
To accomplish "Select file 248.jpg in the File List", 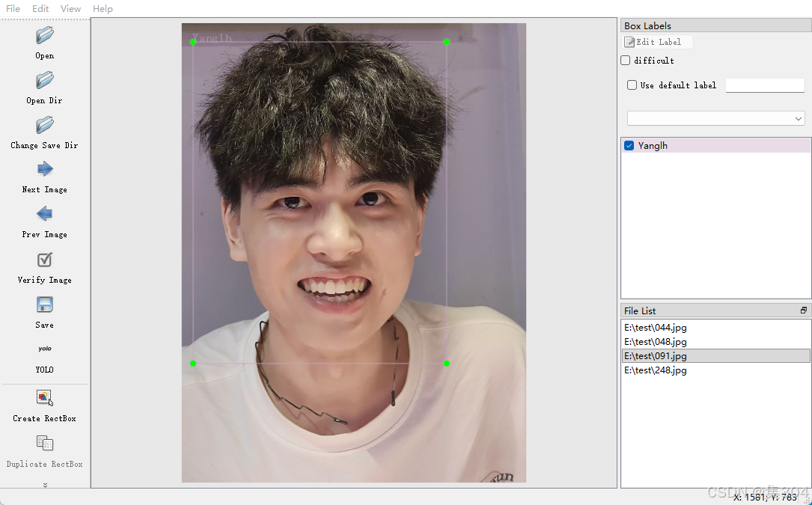I will point(655,370).
